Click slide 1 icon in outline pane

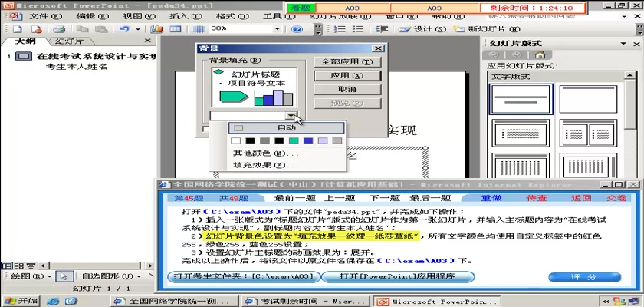click(24, 56)
